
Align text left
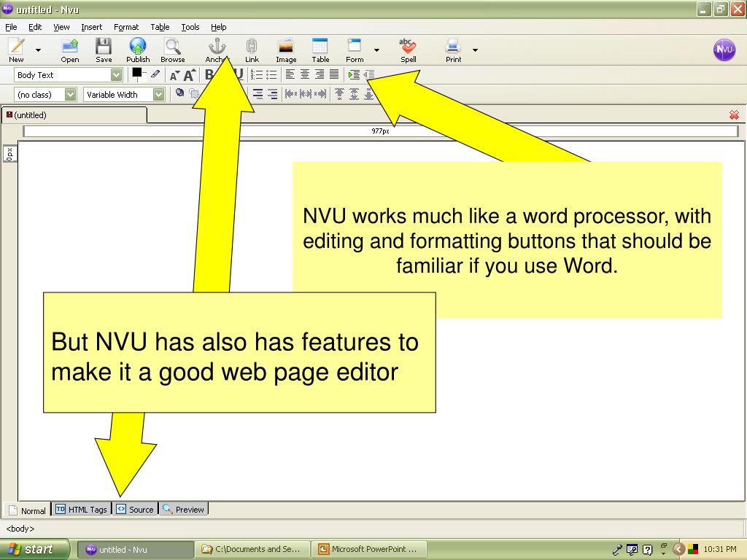[290, 74]
